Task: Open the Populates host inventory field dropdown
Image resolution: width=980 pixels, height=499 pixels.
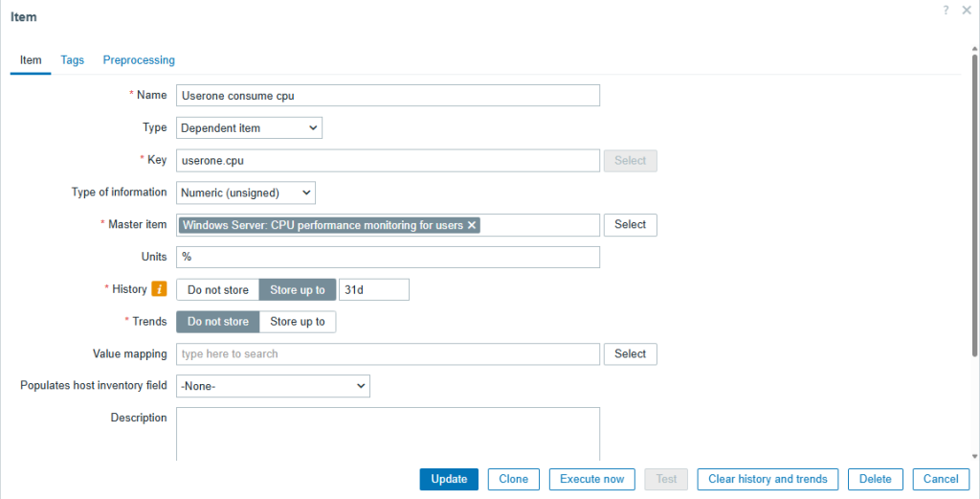Action: (273, 386)
